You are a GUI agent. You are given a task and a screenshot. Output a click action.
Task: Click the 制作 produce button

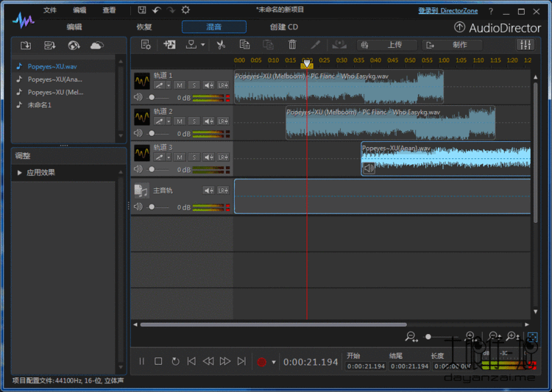pyautogui.click(x=452, y=45)
